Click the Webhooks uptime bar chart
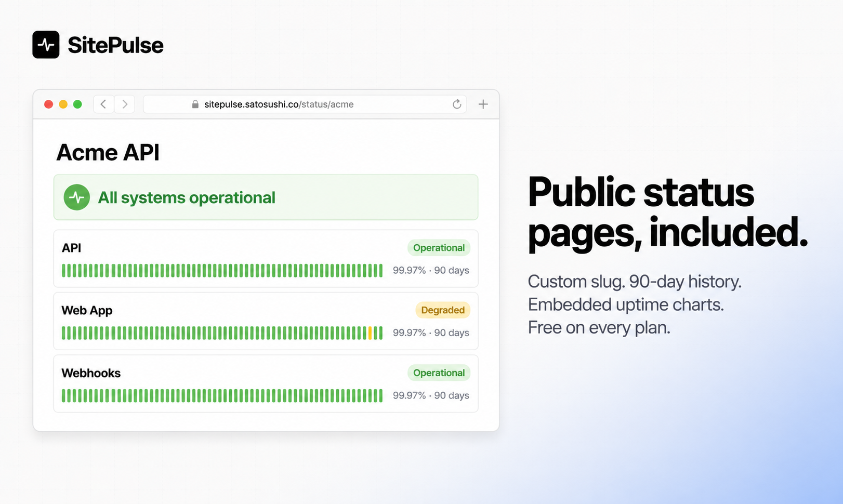The width and height of the screenshot is (843, 504). tap(222, 395)
